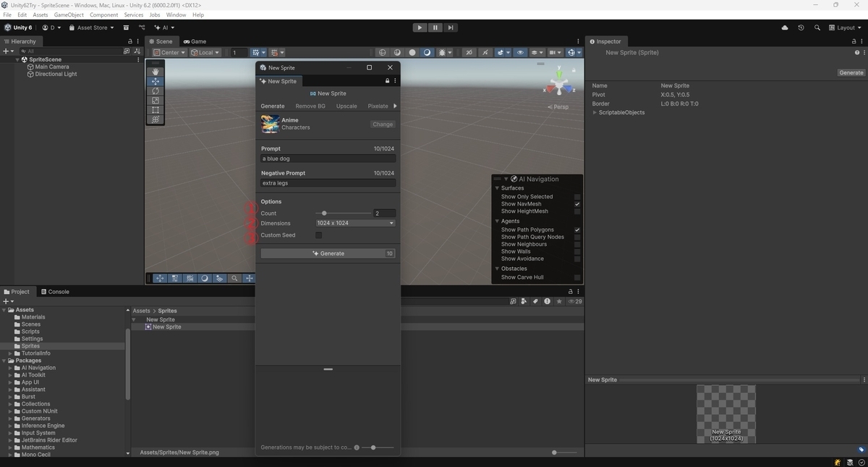Click the scene orientation gizmo

pos(559,83)
